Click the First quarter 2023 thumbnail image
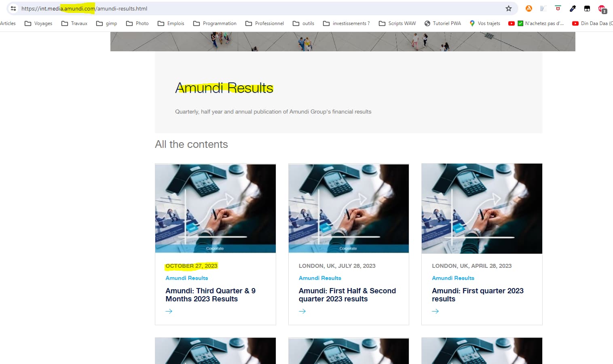613x364 pixels. 482,208
